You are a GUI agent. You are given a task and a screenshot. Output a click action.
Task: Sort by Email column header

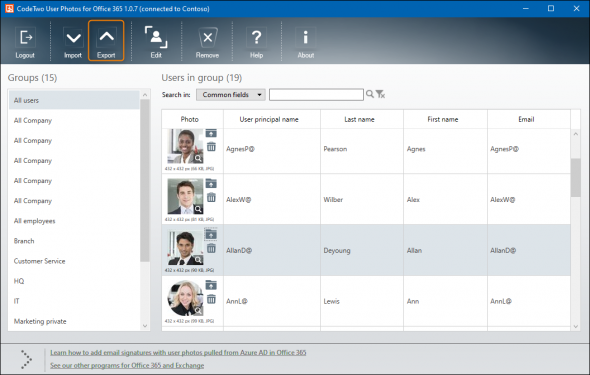pyautogui.click(x=529, y=119)
